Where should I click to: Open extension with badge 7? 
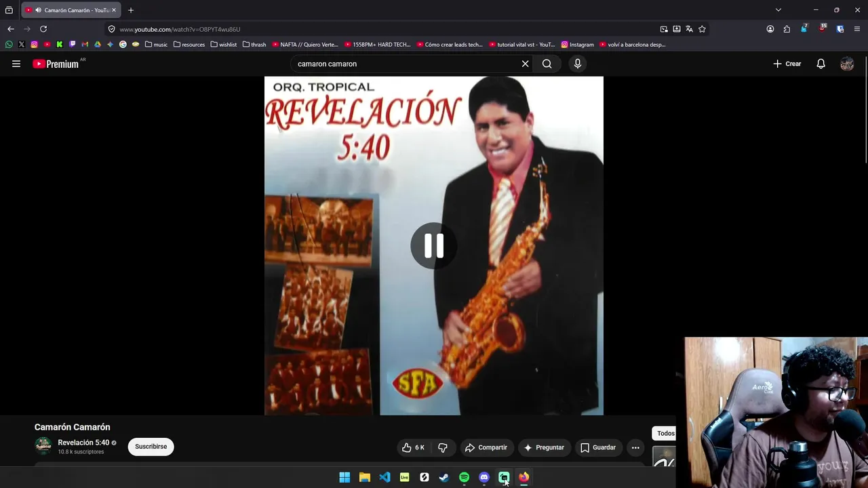coord(804,28)
